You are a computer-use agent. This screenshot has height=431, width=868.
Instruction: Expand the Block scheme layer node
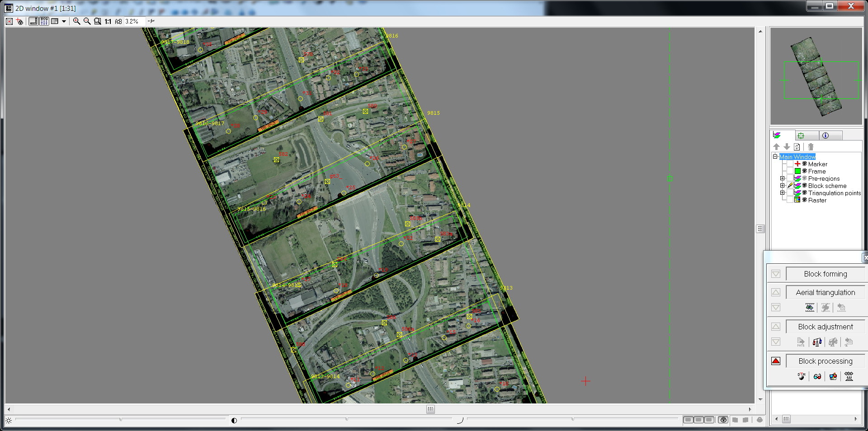coord(783,186)
